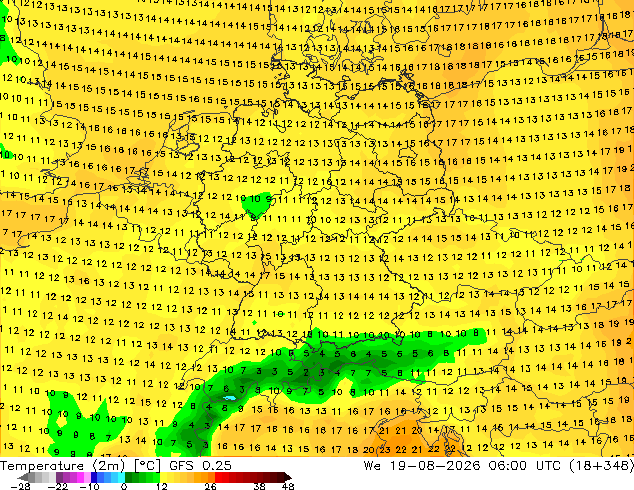Click the date '19-08-2026' in the footer
The width and height of the screenshot is (634, 490).
click(x=435, y=466)
